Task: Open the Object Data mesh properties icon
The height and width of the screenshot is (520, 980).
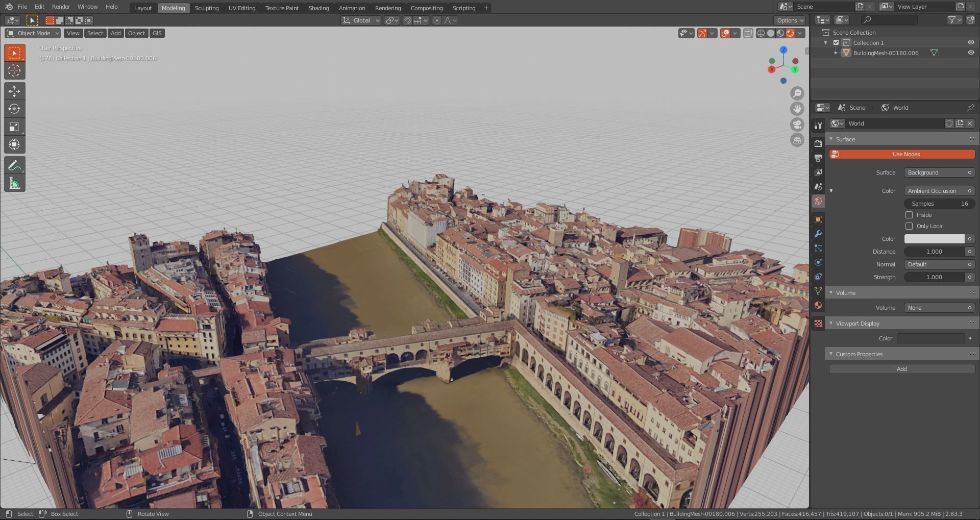Action: point(818,291)
